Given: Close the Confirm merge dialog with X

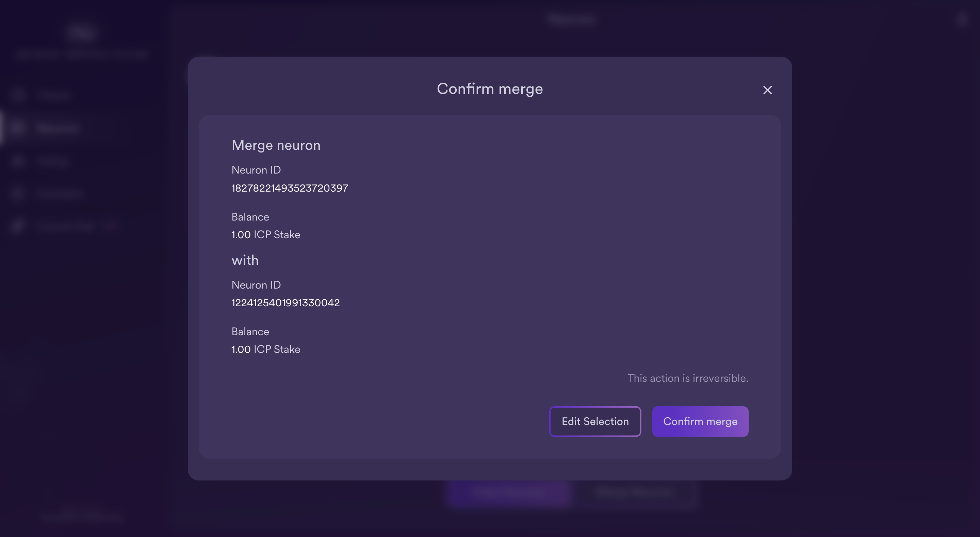Looking at the screenshot, I should tap(767, 90).
